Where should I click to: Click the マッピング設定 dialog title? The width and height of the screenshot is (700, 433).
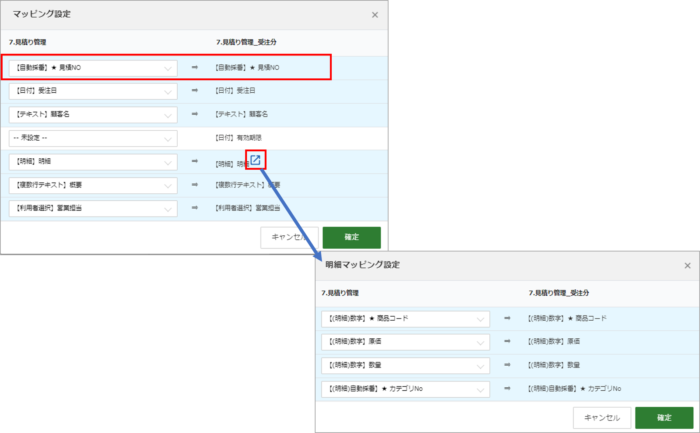[x=42, y=14]
